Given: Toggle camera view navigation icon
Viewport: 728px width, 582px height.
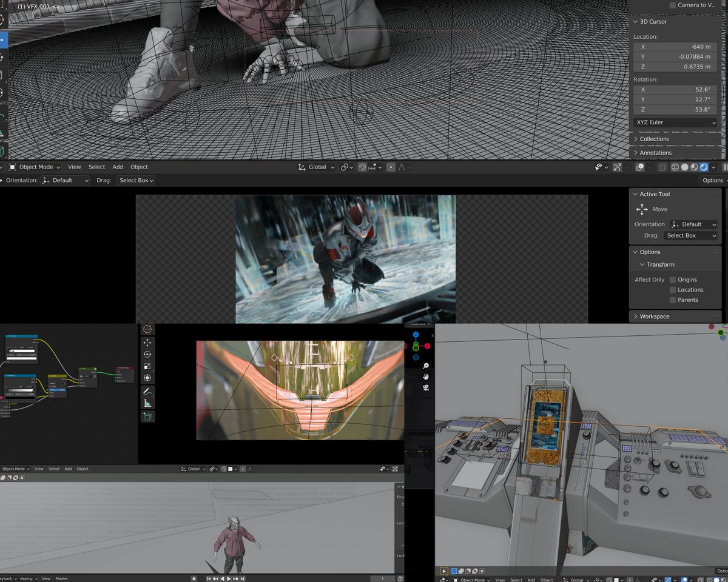Looking at the screenshot, I should 426,387.
